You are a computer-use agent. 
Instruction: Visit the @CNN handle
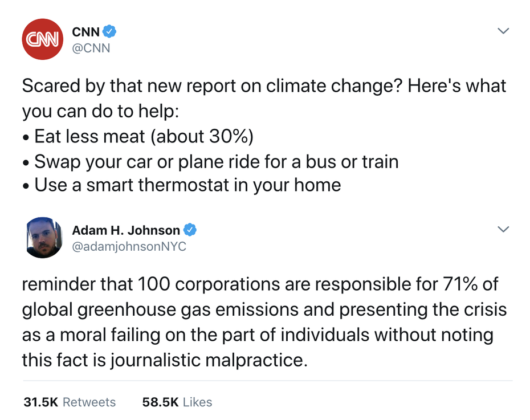[91, 48]
